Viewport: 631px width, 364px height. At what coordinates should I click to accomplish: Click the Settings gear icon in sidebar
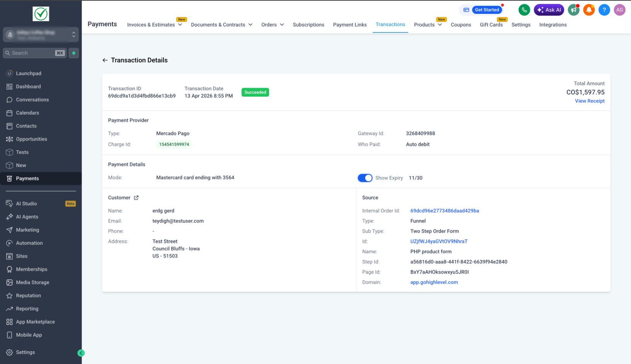(10, 352)
